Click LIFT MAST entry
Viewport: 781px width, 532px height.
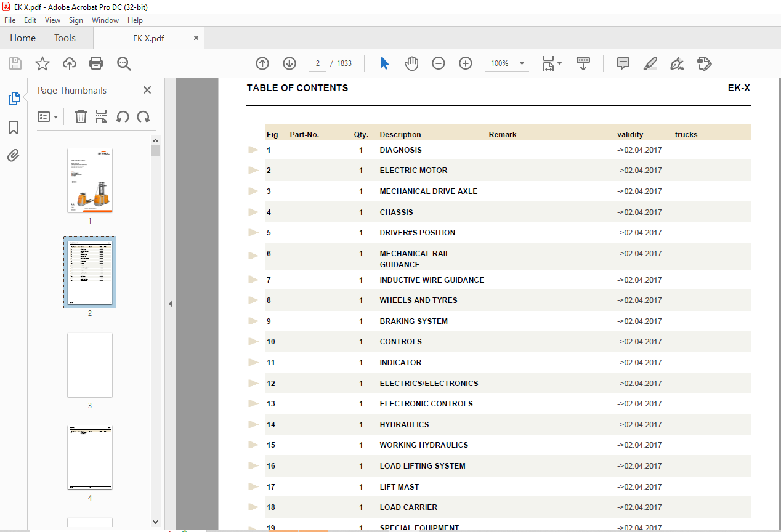[399, 486]
